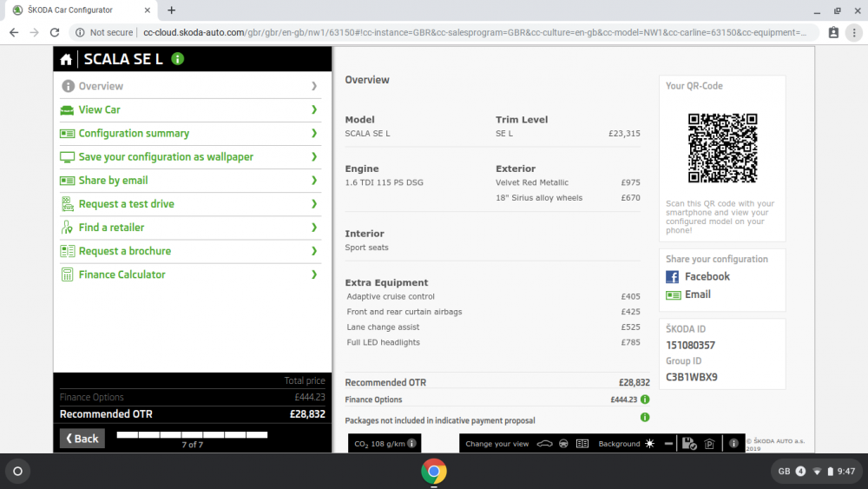The width and height of the screenshot is (868, 489).
Task: Open Finance Calculator menu item
Action: (190, 274)
